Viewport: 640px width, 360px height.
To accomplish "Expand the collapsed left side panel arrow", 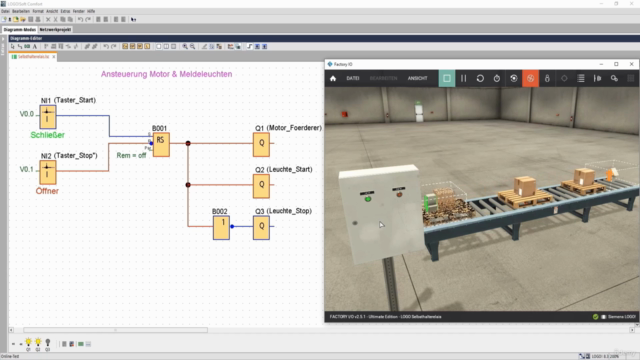I will pyautogui.click(x=3, y=39).
